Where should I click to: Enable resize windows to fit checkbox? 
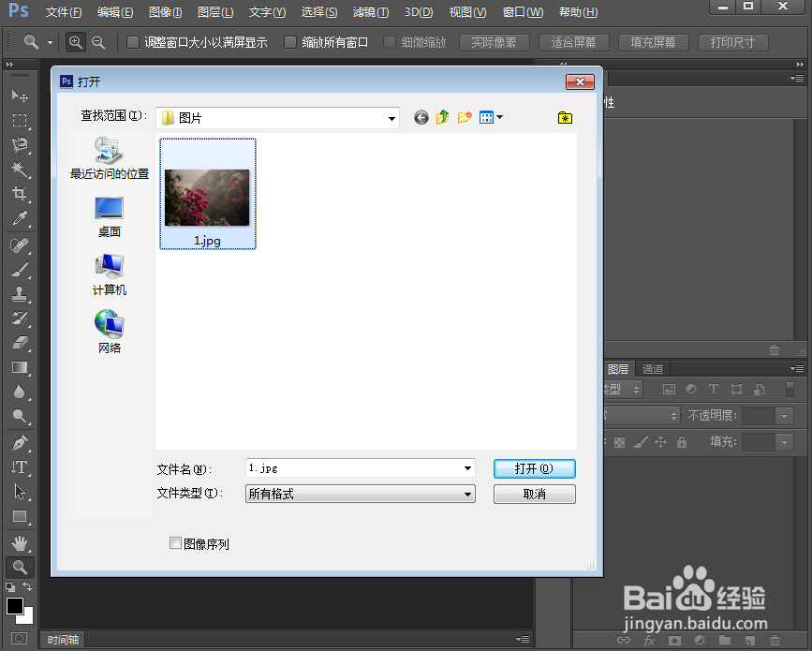click(133, 42)
